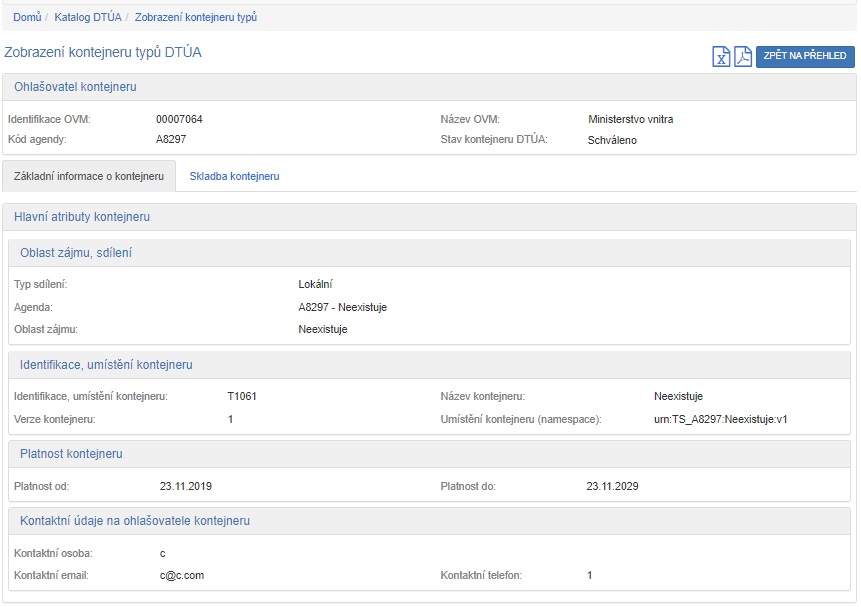Click the OVM identification number 00007064
Screen dimensions: 861x607
pos(179,119)
